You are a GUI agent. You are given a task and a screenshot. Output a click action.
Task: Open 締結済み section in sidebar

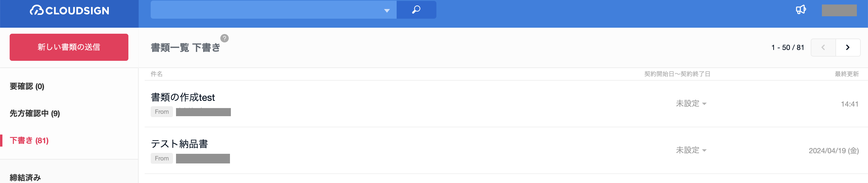[25, 177]
